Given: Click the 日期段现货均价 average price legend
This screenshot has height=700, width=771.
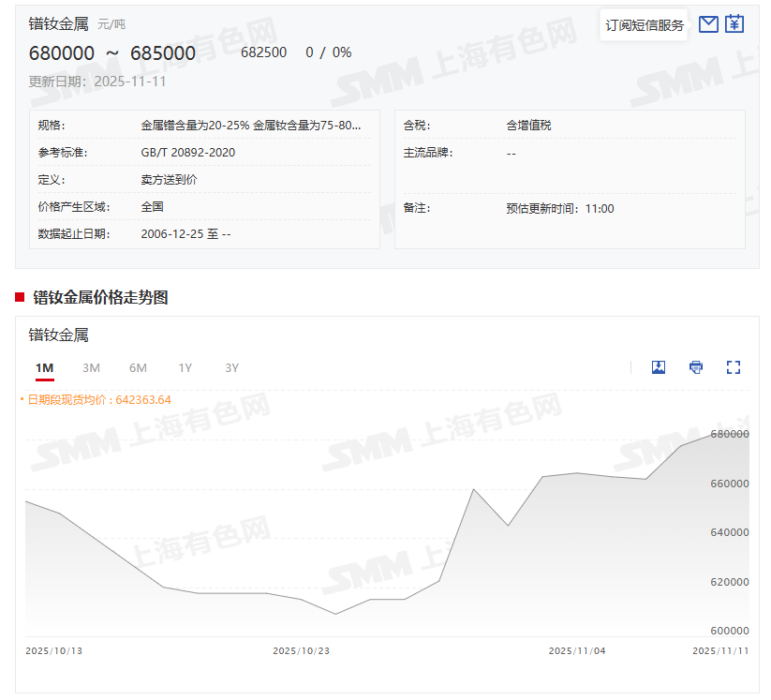Looking at the screenshot, I should pos(96,400).
